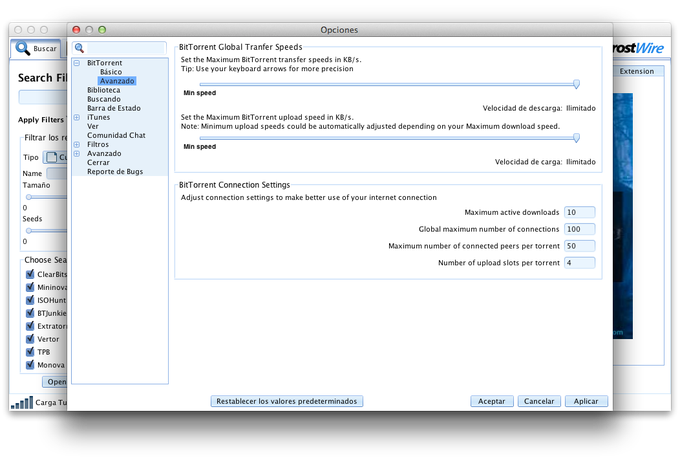Viewport: 680px width, 462px height.
Task: Uncheck the ClearBits search engine checkbox
Action: point(30,274)
